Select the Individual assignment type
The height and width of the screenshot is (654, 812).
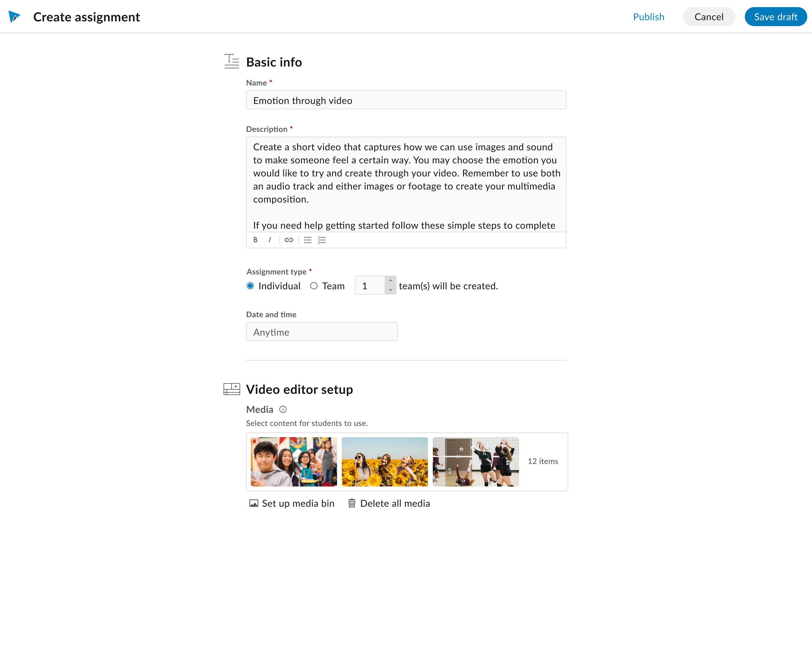tap(250, 286)
